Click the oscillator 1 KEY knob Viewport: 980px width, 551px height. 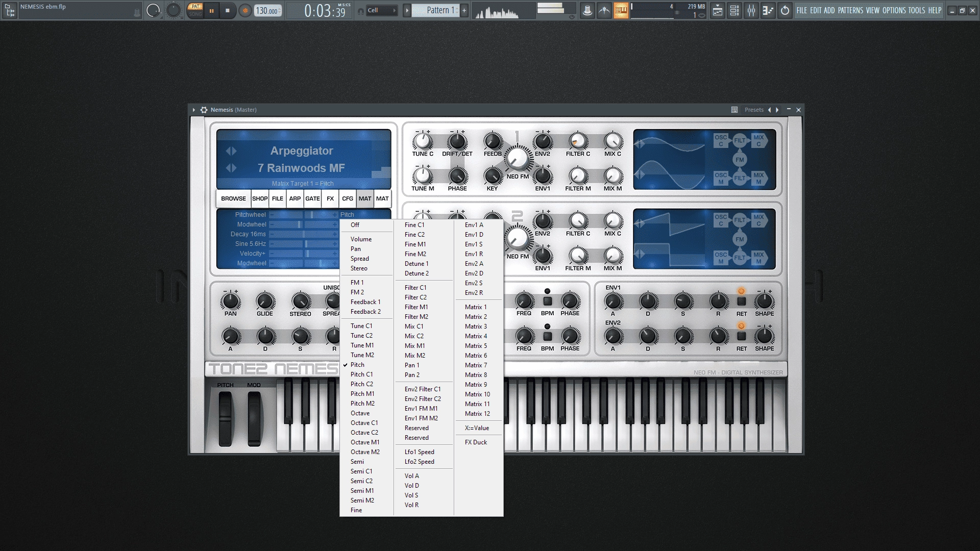pos(492,176)
